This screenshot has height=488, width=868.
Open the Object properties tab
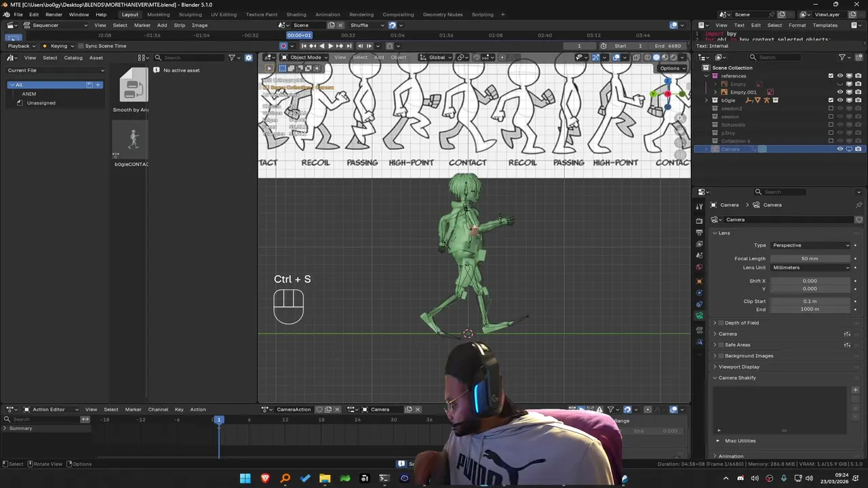[x=699, y=281]
